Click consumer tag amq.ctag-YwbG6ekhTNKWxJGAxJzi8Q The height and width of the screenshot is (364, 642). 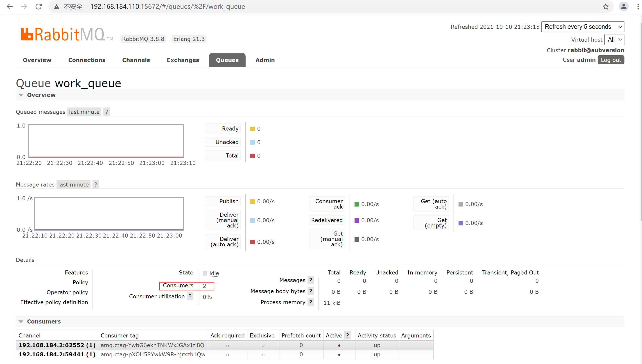pyautogui.click(x=153, y=345)
